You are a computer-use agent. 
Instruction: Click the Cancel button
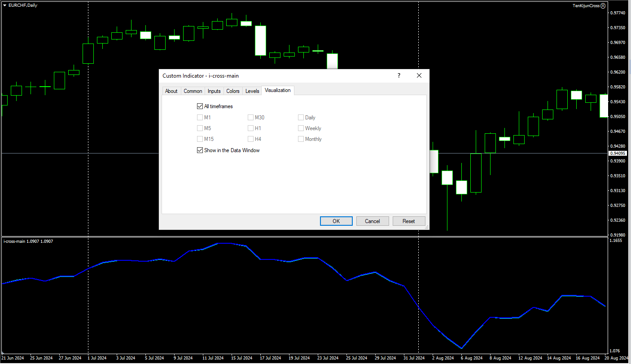click(372, 221)
